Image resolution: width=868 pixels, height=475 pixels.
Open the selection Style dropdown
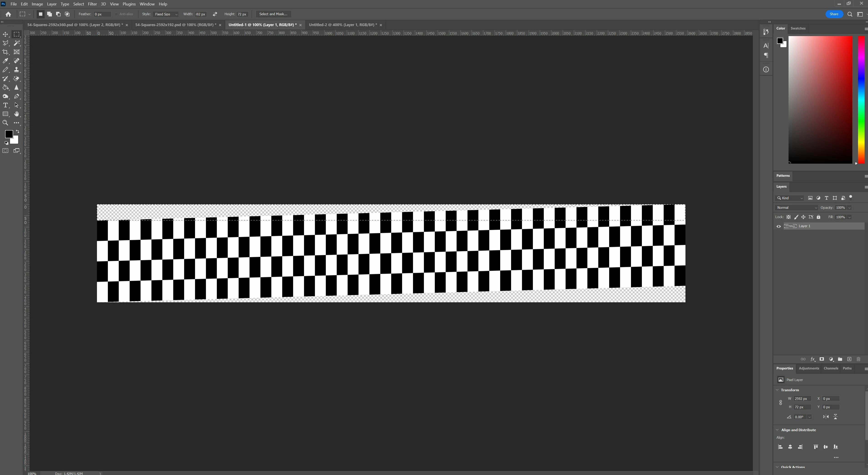[165, 14]
